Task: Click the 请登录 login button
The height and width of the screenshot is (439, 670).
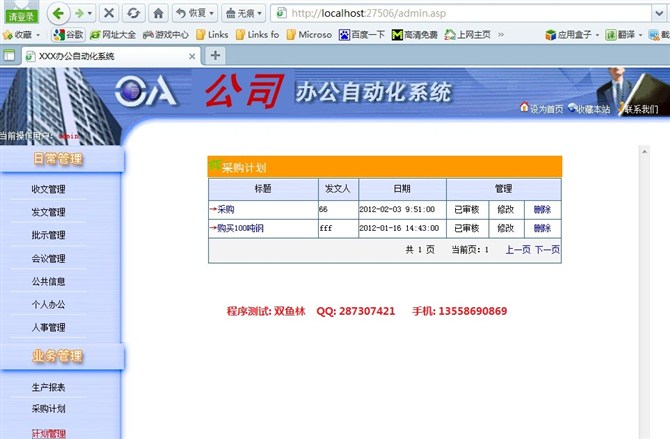Action: 21,17
